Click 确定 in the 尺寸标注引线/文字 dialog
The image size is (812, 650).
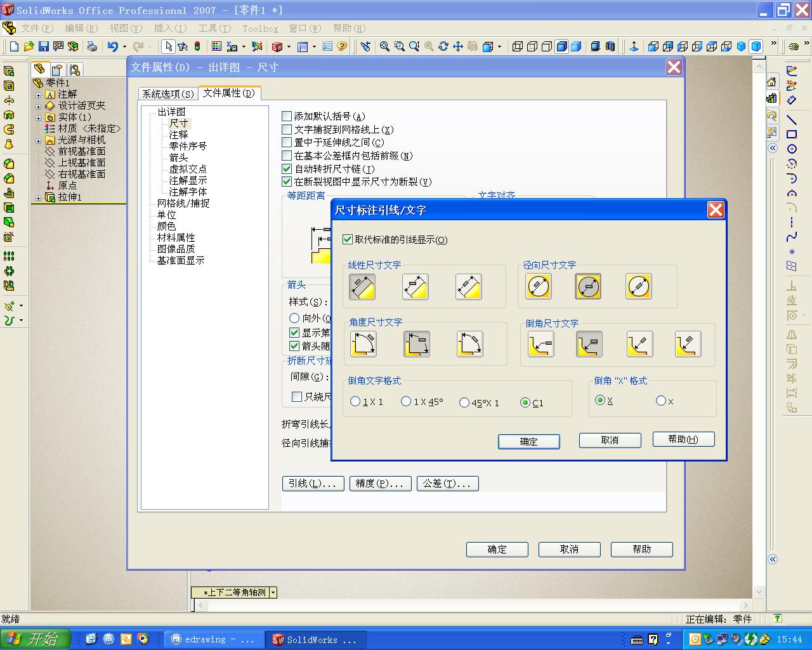[529, 442]
